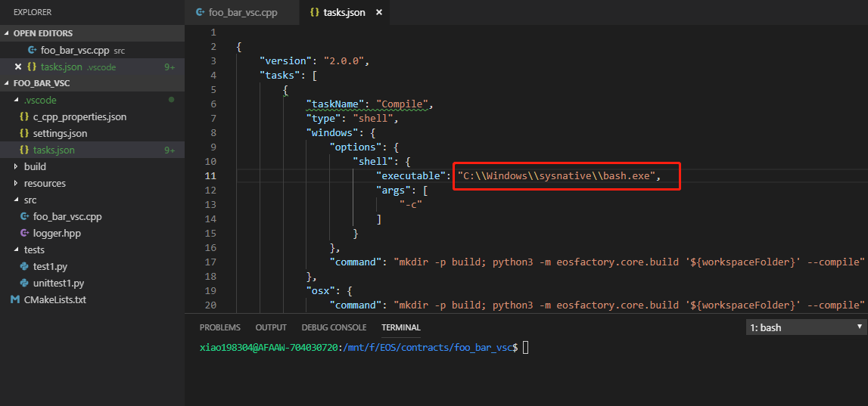This screenshot has width=868, height=406.
Task: Click the "executable" key on line 11
Action: tap(412, 176)
